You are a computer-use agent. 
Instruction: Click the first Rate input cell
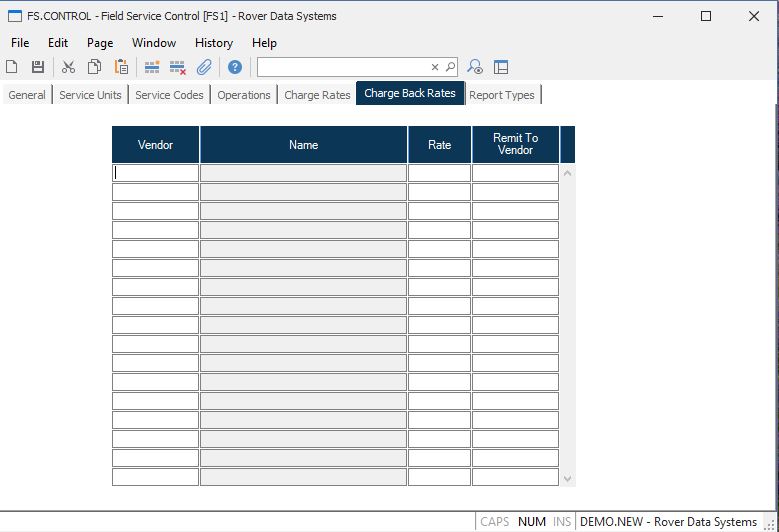439,173
